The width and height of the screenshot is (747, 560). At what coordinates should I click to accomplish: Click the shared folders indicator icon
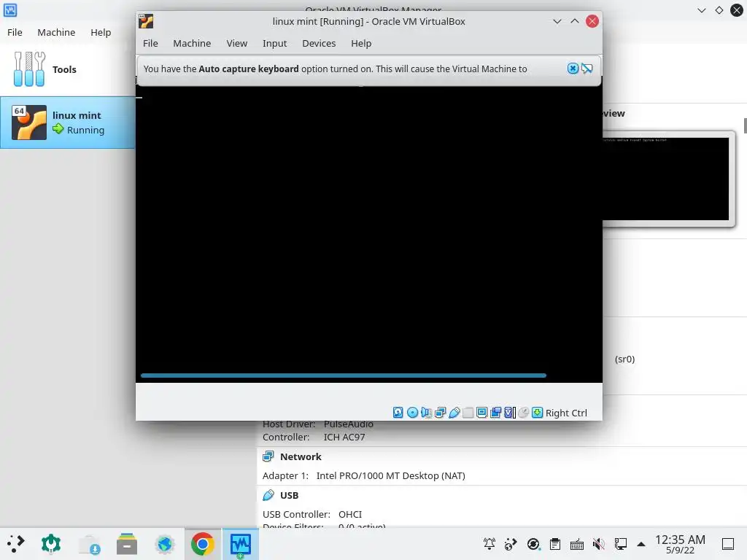(468, 413)
